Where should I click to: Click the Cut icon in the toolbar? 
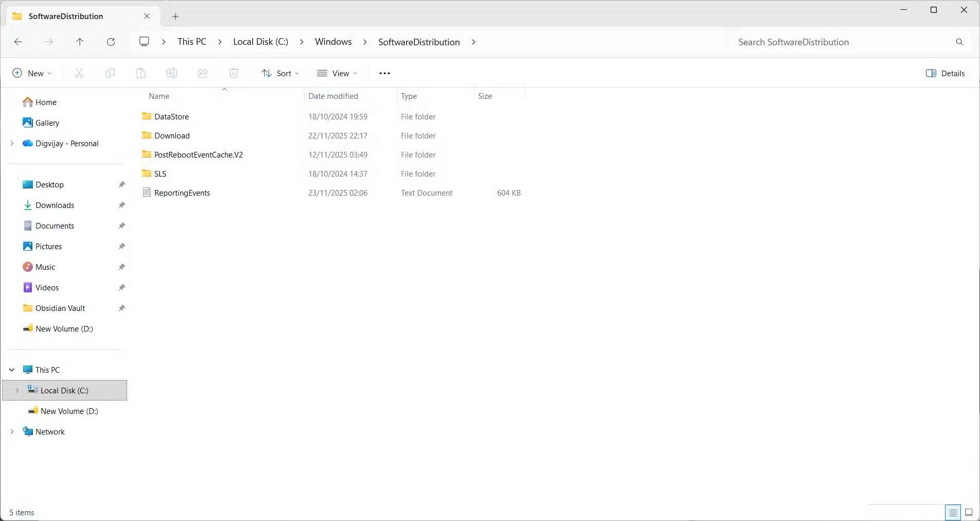coord(79,73)
